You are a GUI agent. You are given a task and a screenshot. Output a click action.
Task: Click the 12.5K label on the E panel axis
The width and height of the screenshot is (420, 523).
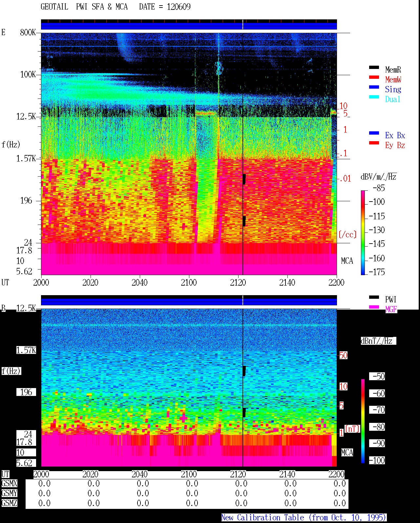pos(26,116)
